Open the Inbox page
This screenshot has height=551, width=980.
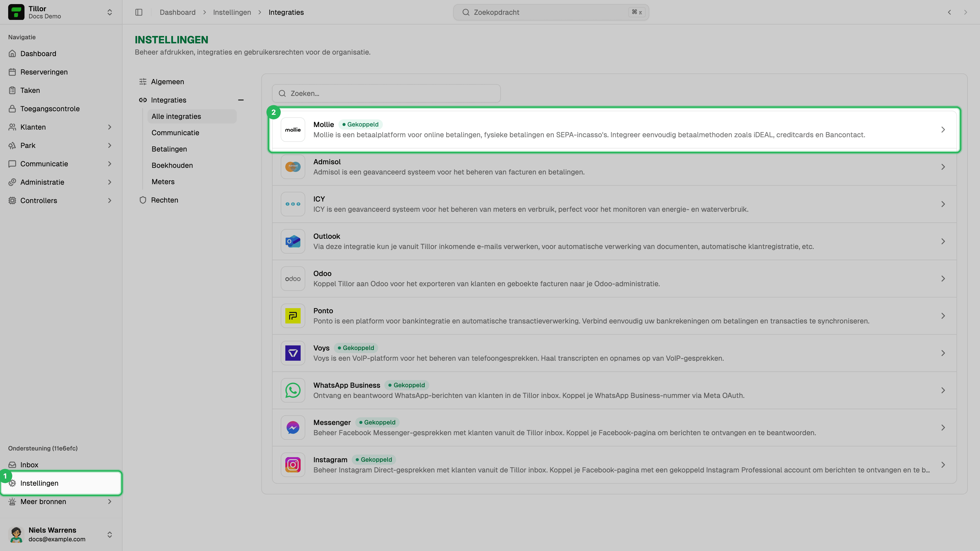coord(61,465)
